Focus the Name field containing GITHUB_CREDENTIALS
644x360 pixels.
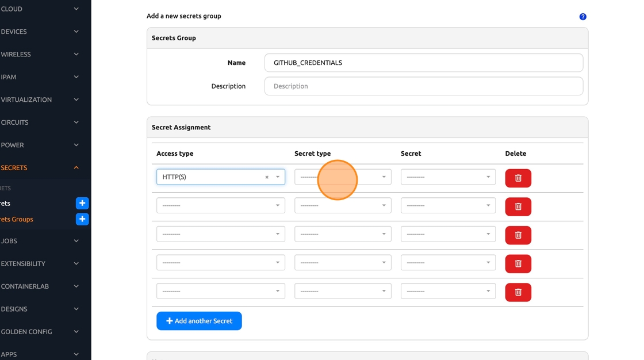[x=423, y=63]
